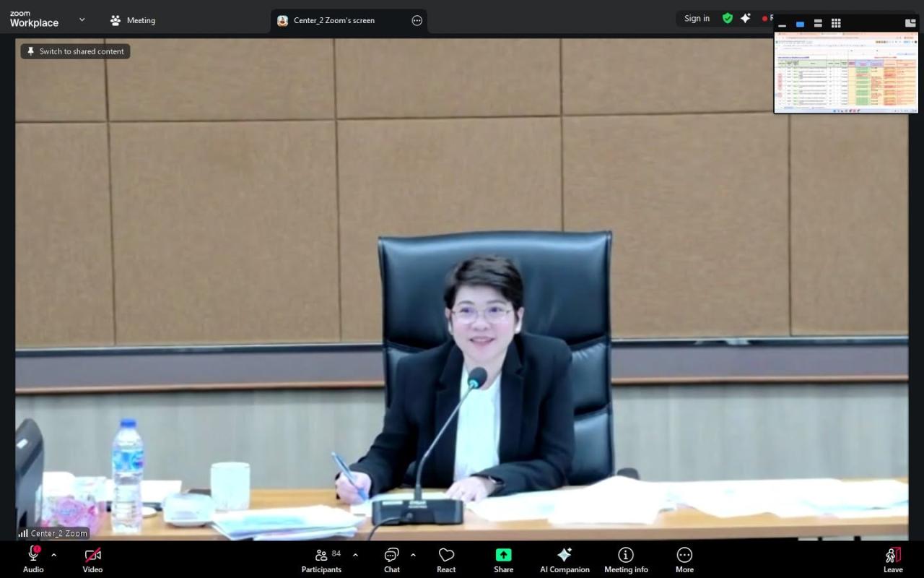The height and width of the screenshot is (578, 924).
Task: Click the Zoom Workplace logo
Action: [34, 20]
